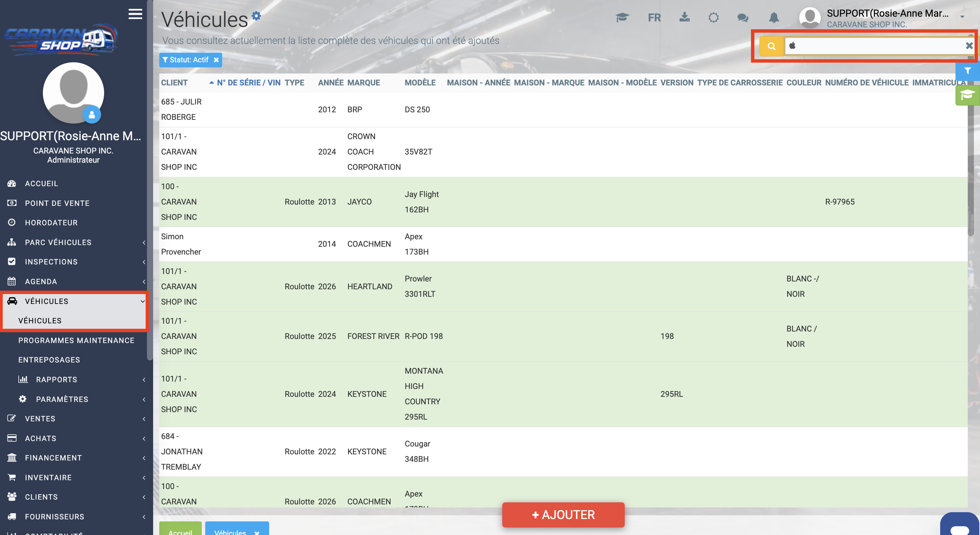980x535 pixels.
Task: Click the FOREST RIVER brand cell
Action: click(373, 336)
